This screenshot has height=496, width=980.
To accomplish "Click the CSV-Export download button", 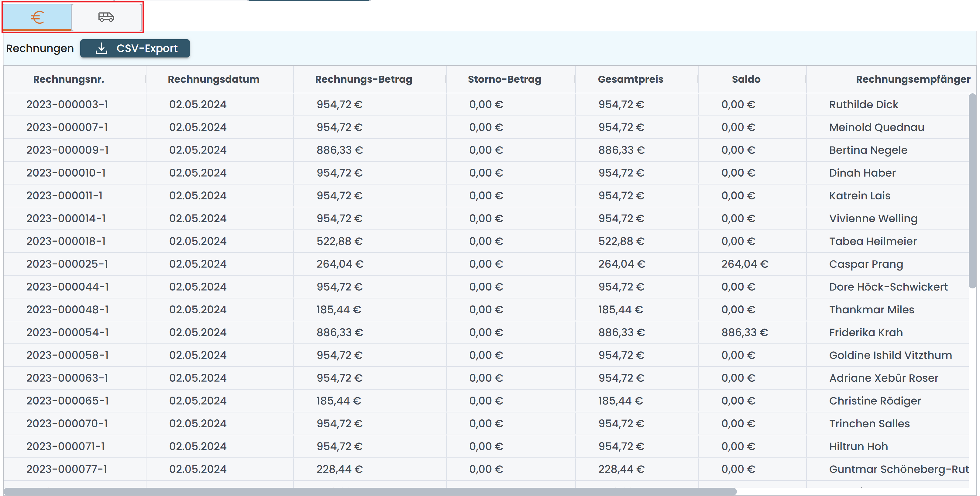I will tap(135, 48).
